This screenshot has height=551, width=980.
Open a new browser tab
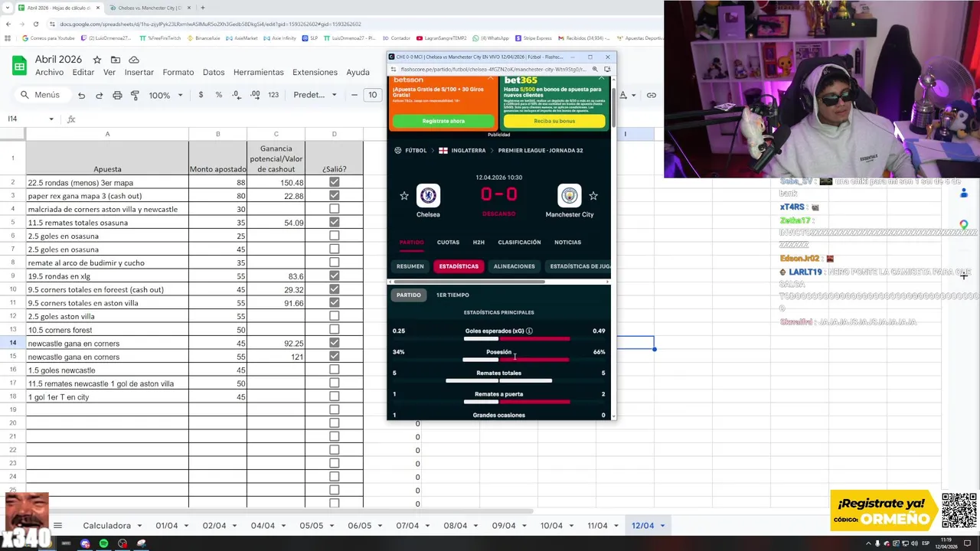pos(202,8)
